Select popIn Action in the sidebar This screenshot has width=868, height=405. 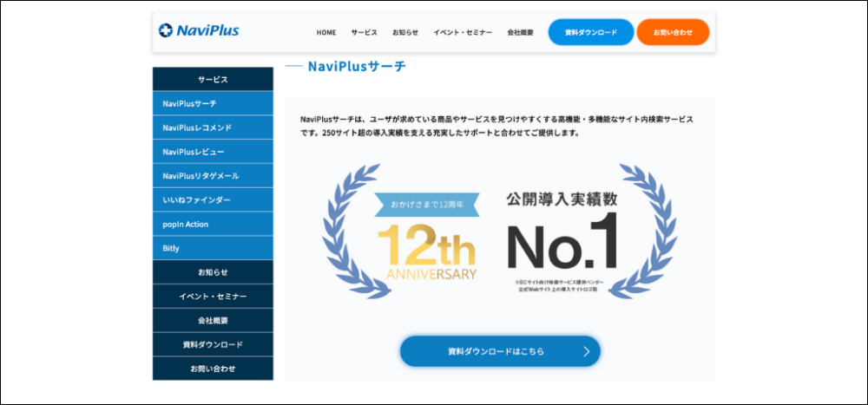[x=213, y=224]
